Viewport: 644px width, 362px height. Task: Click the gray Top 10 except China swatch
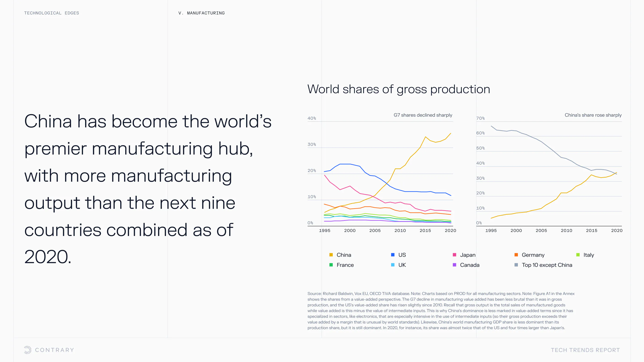(516, 265)
